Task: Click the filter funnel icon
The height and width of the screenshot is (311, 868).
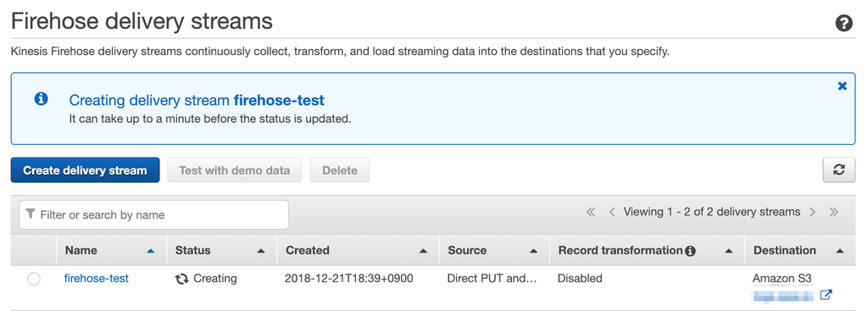Action: tap(31, 214)
